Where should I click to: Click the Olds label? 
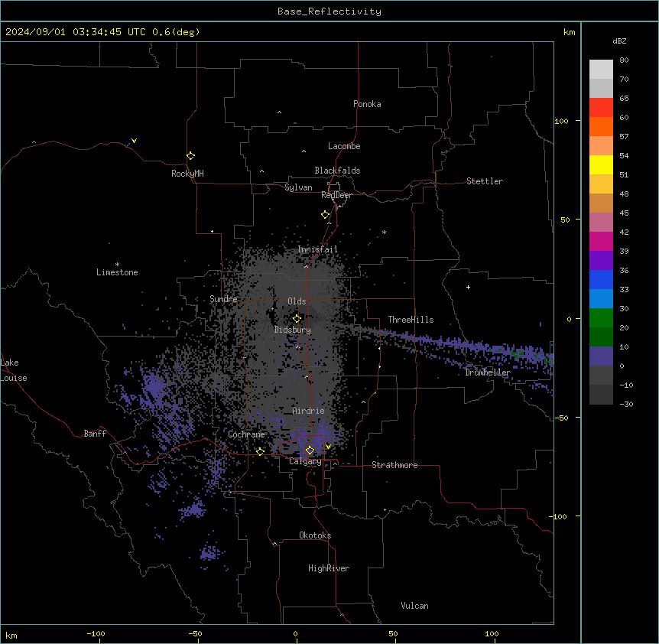pyautogui.click(x=297, y=301)
